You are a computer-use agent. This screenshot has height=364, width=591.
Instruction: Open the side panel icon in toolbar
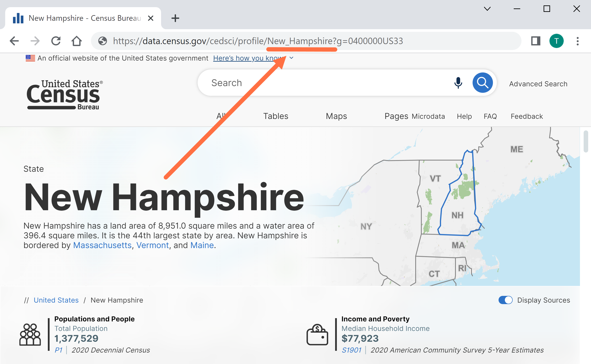[536, 41]
